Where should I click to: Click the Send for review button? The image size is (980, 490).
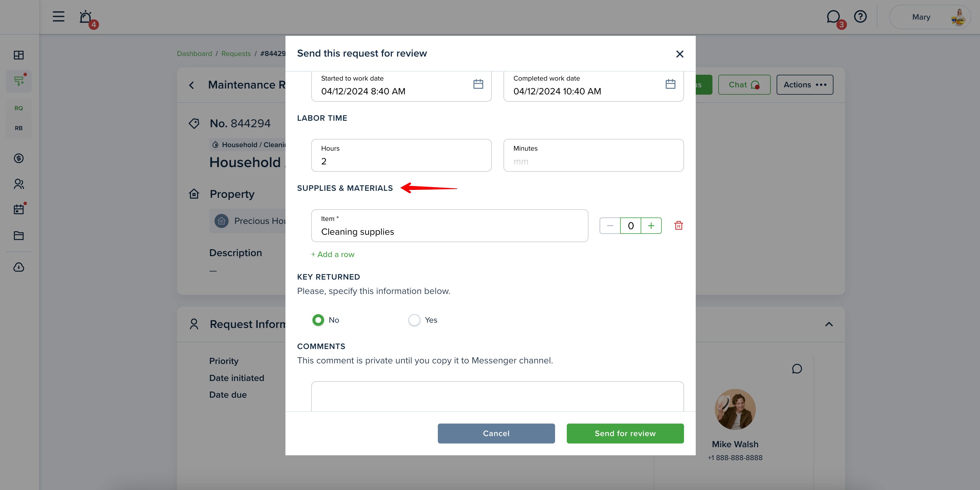[x=625, y=433]
